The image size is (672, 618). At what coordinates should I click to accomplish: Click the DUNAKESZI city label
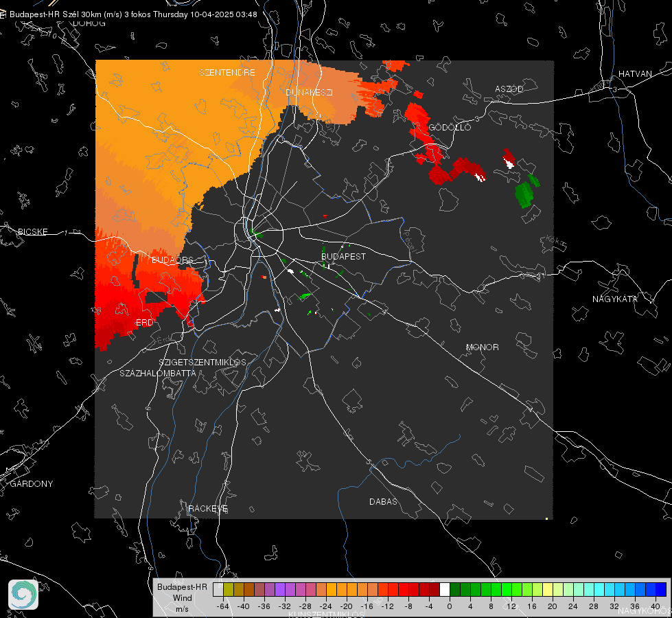(309, 92)
